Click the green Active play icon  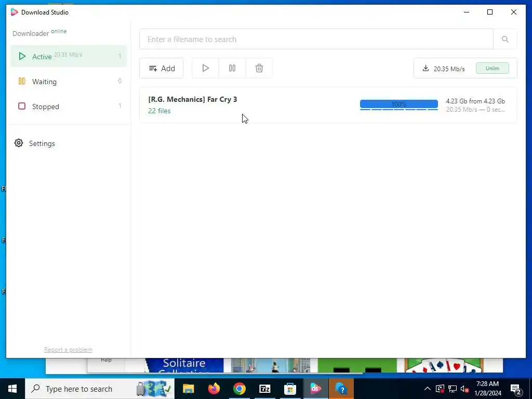point(22,56)
